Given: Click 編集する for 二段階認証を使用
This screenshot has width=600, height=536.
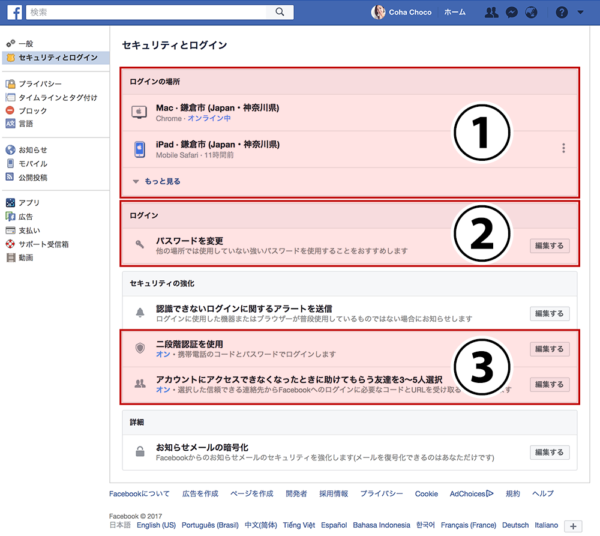Looking at the screenshot, I should pyautogui.click(x=549, y=349).
